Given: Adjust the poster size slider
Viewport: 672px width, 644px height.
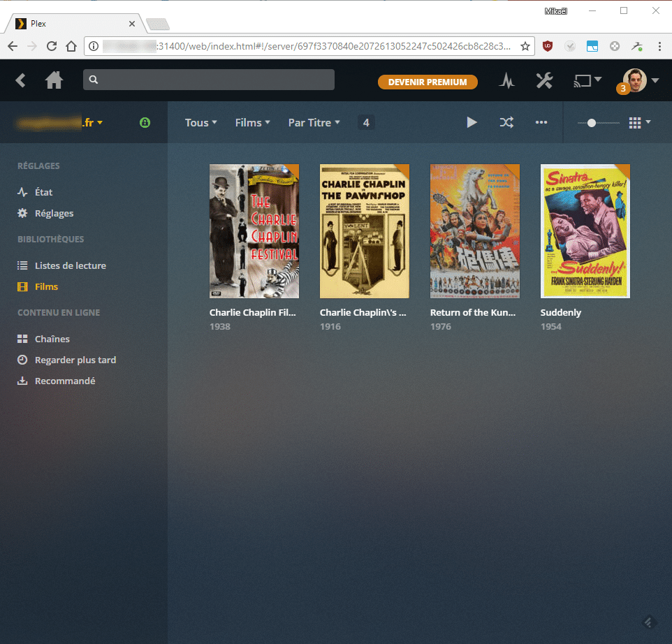Looking at the screenshot, I should [592, 123].
